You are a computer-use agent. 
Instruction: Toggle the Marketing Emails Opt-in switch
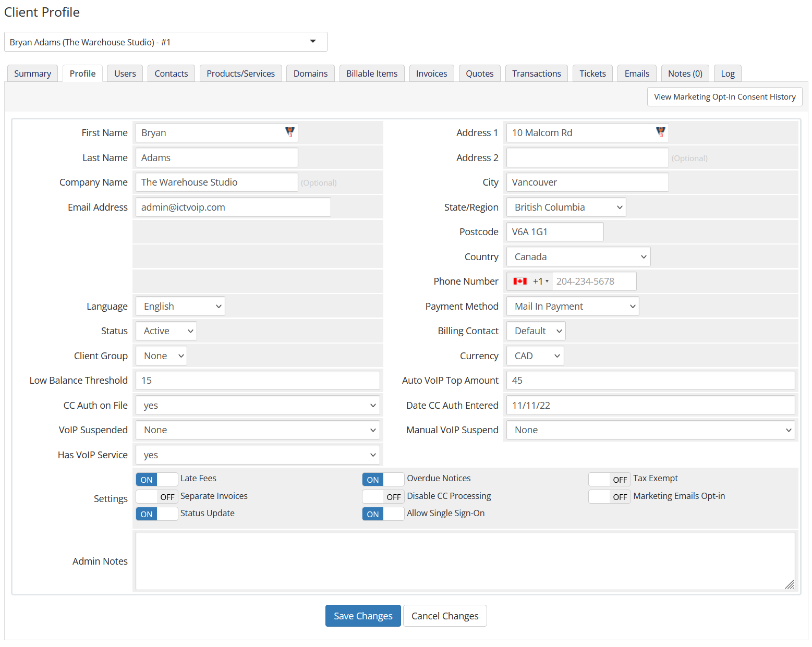(x=610, y=496)
